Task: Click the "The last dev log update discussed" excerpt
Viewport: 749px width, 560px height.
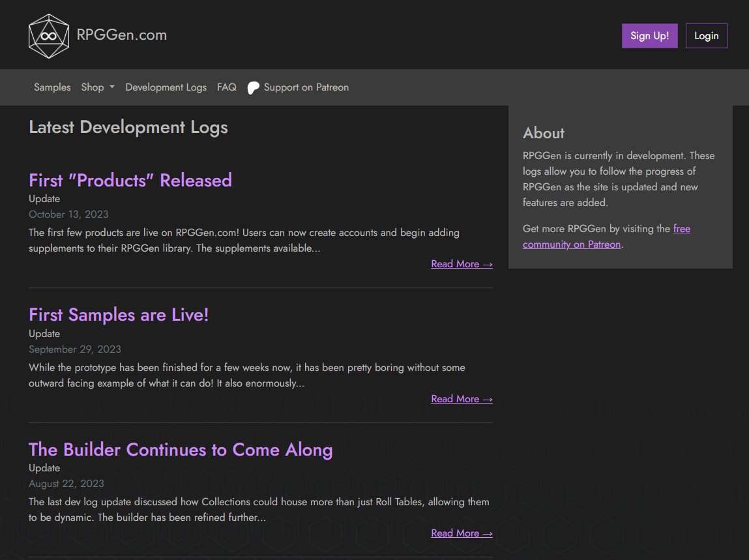Action: tap(259, 509)
